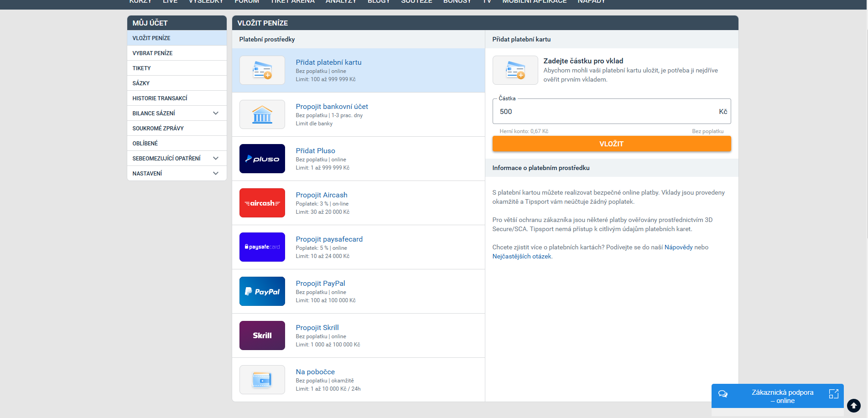Image resolution: width=868 pixels, height=418 pixels.
Task: Open Vložit peníze in account menu
Action: (x=177, y=38)
